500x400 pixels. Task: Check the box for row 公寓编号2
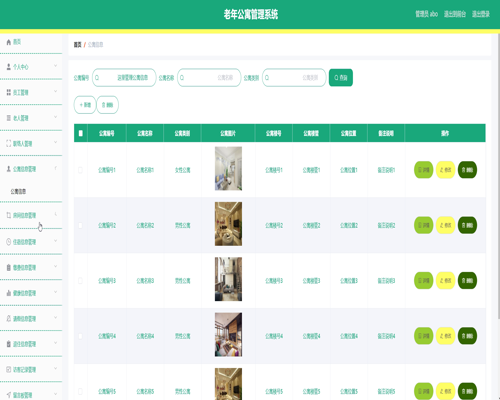80,225
